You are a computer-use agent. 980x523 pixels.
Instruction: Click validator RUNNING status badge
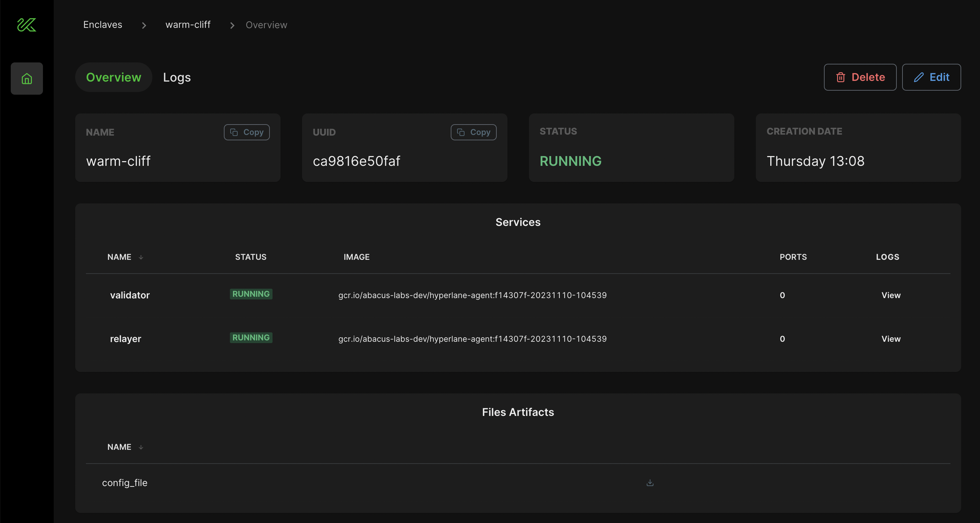[251, 294]
